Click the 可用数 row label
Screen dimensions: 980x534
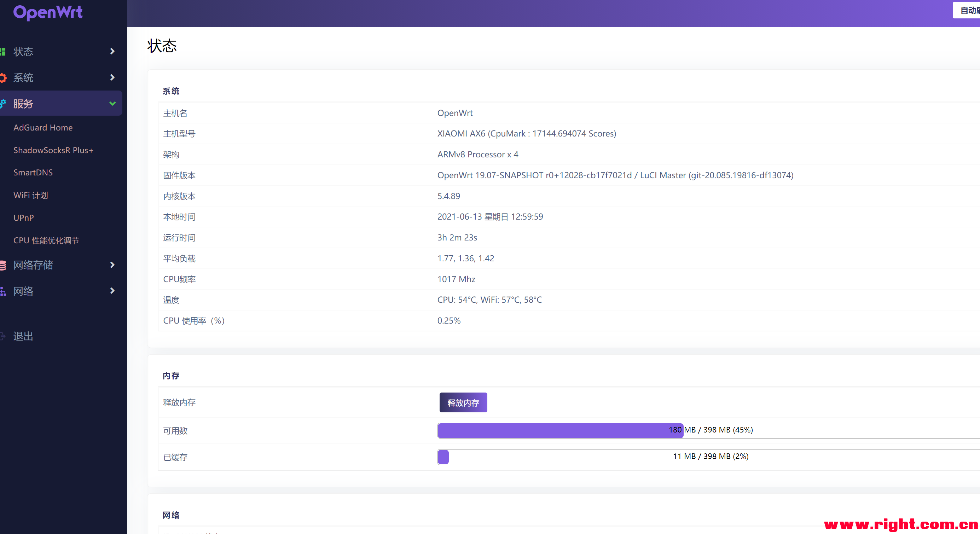click(175, 431)
